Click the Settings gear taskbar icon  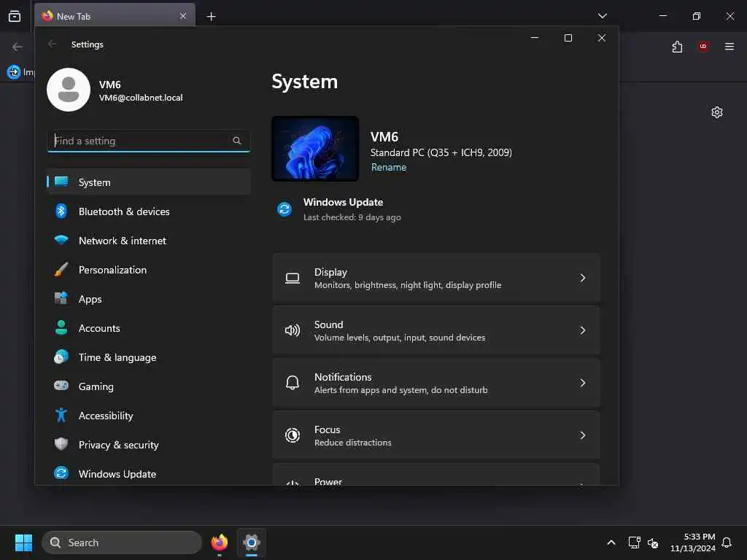[252, 542]
